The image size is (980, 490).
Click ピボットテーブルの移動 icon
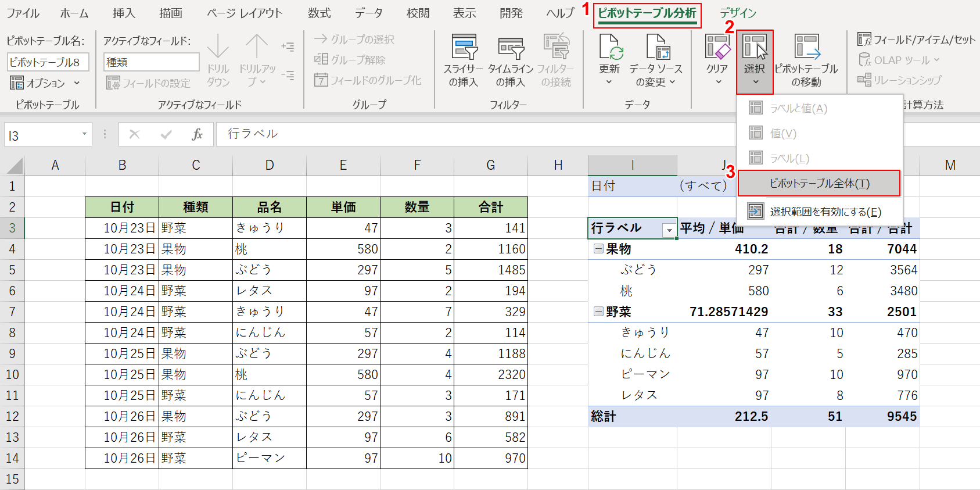[806, 47]
